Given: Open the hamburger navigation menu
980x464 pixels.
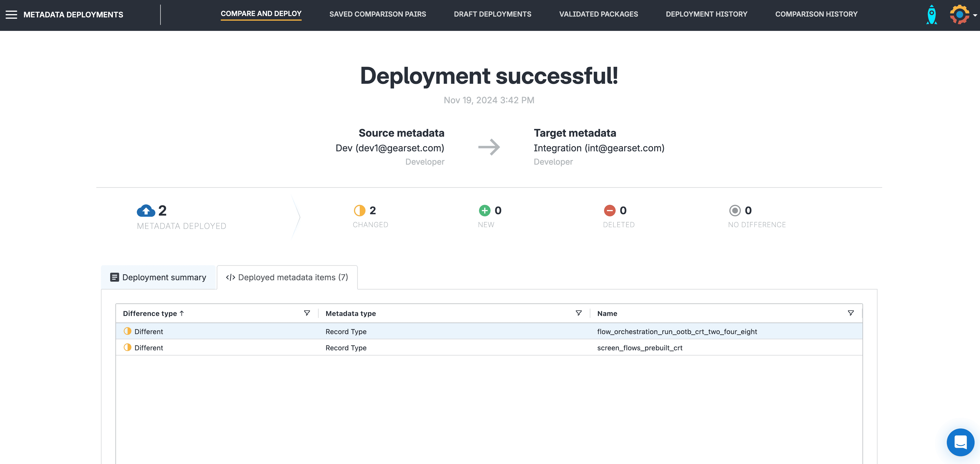Looking at the screenshot, I should click(x=11, y=14).
